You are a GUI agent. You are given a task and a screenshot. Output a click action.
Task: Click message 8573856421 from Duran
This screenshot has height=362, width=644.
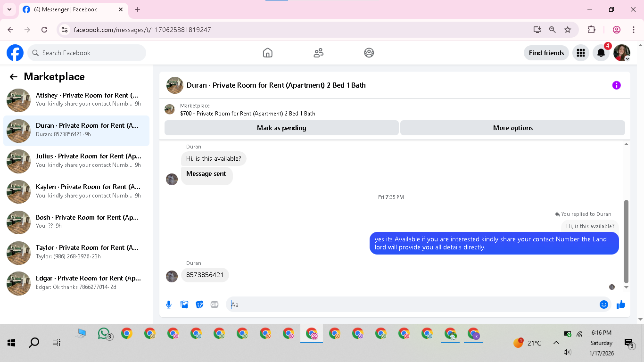coord(205,275)
